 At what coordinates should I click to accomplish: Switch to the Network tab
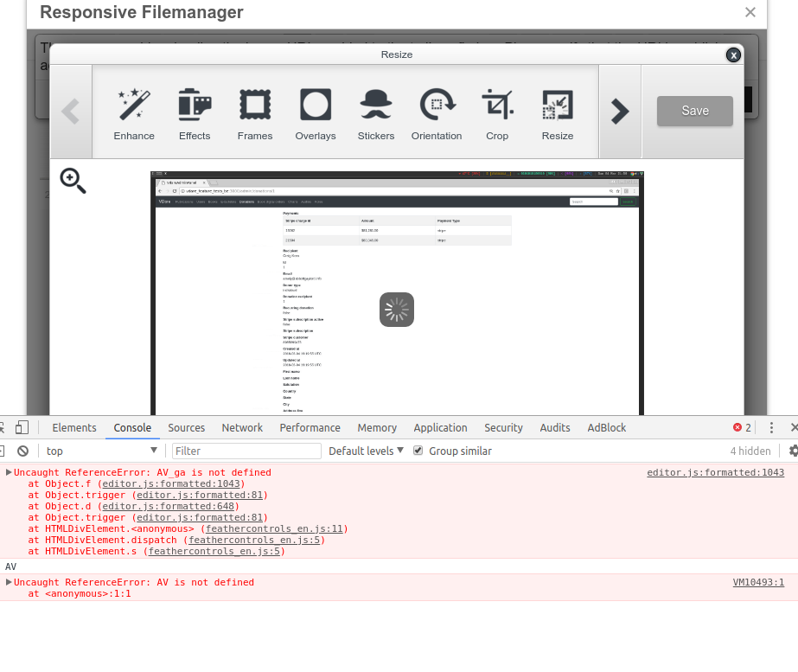pyautogui.click(x=242, y=427)
